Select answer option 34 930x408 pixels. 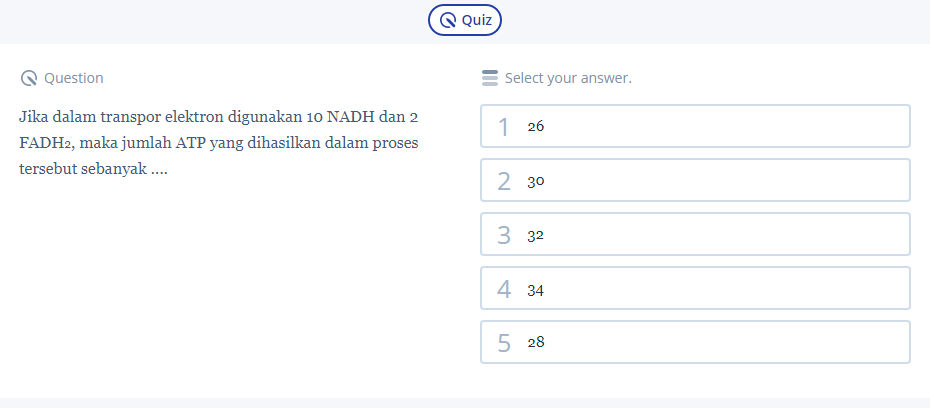[695, 288]
